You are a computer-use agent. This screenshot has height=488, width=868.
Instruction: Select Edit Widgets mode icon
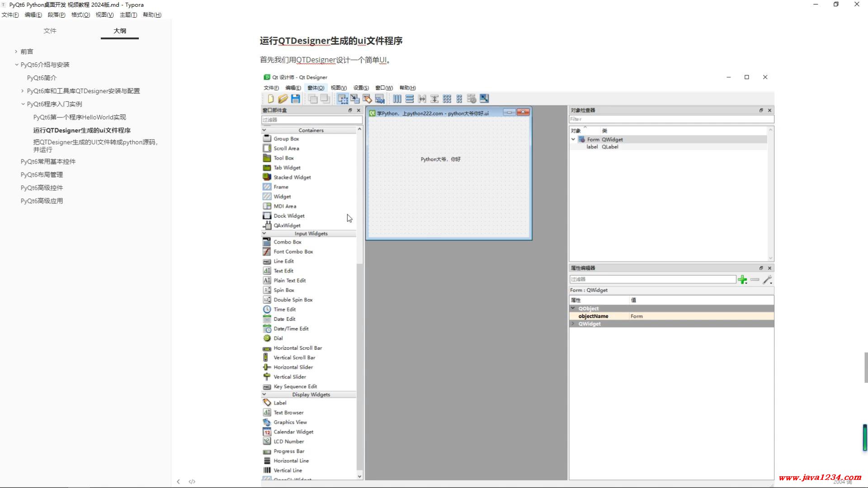(x=343, y=99)
